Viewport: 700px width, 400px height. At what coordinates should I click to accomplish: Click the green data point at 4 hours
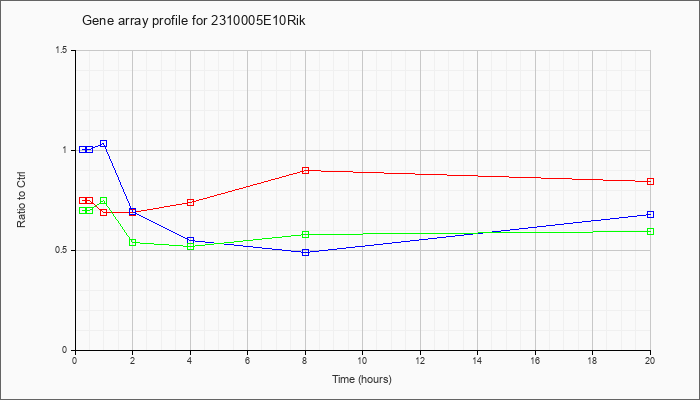191,246
